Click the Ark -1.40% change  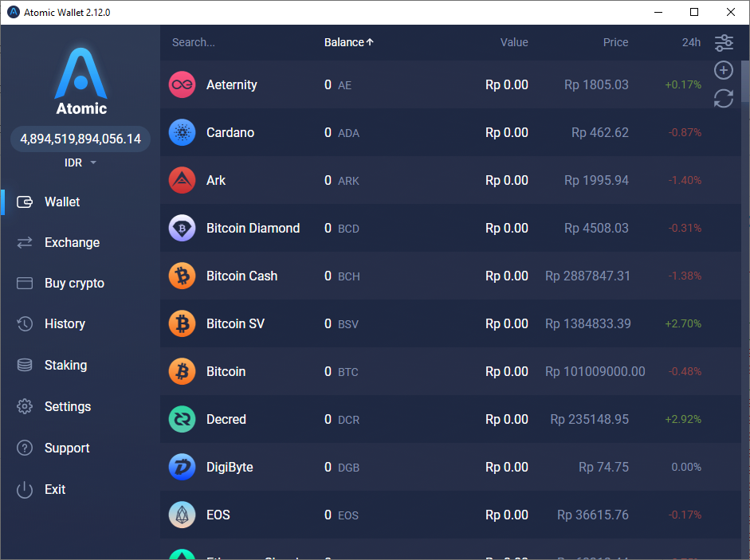click(x=685, y=180)
